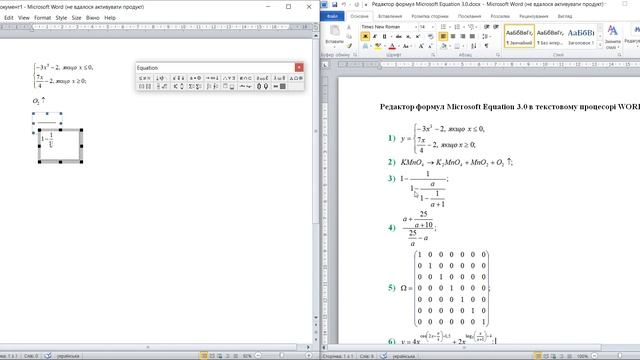Toggle italic formatting in ribbon
This screenshot has width=640, height=360.
pos(375,36)
